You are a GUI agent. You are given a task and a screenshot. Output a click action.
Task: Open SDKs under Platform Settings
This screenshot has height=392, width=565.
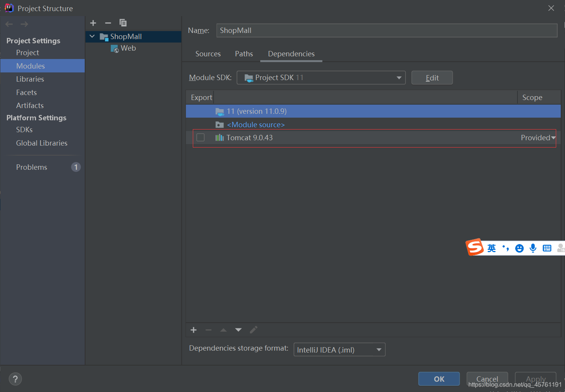click(25, 130)
